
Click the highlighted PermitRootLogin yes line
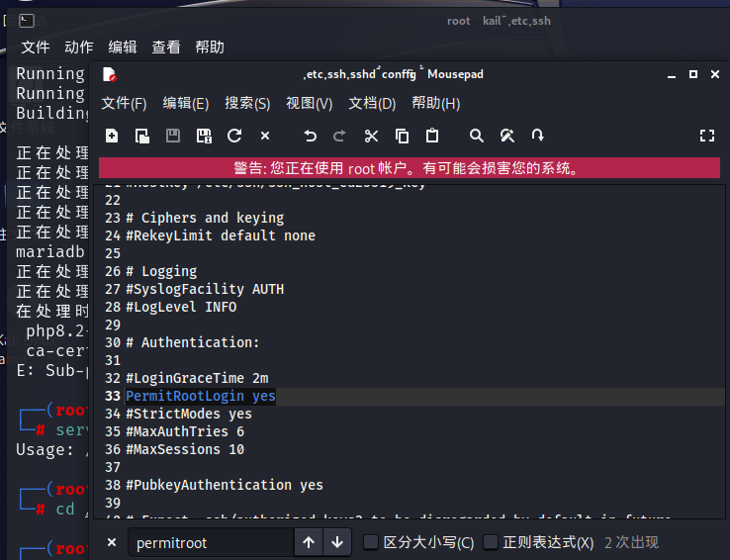click(x=201, y=396)
